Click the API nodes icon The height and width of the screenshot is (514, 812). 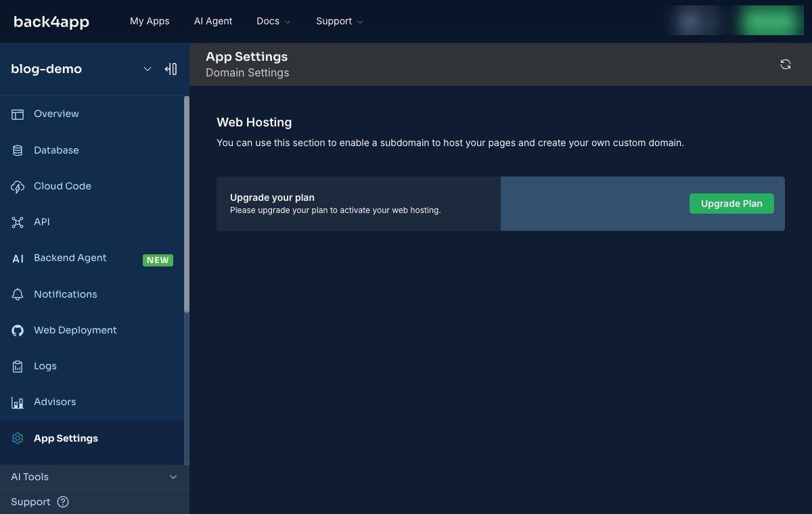tap(18, 222)
